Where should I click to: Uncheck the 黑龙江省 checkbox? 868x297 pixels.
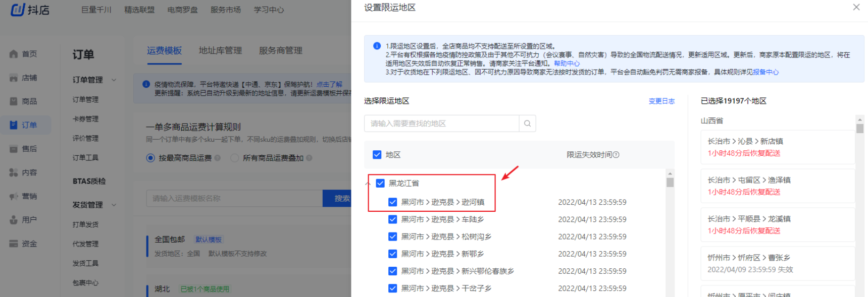click(380, 183)
